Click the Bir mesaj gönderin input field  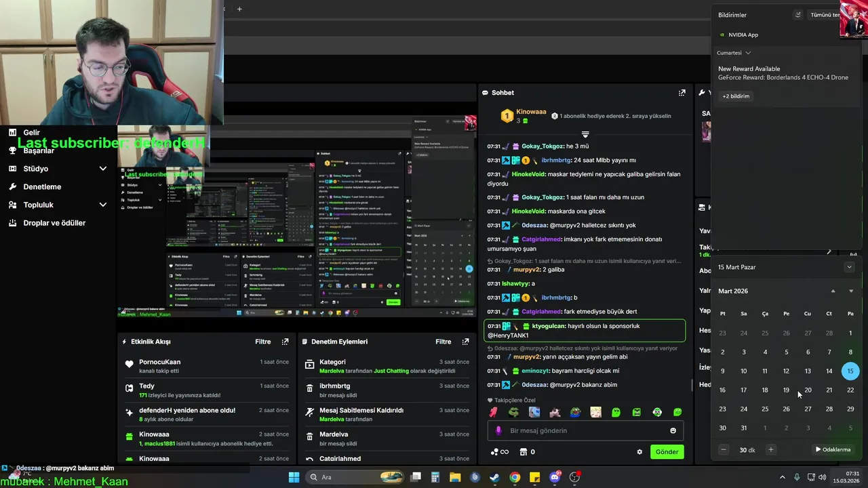585,430
